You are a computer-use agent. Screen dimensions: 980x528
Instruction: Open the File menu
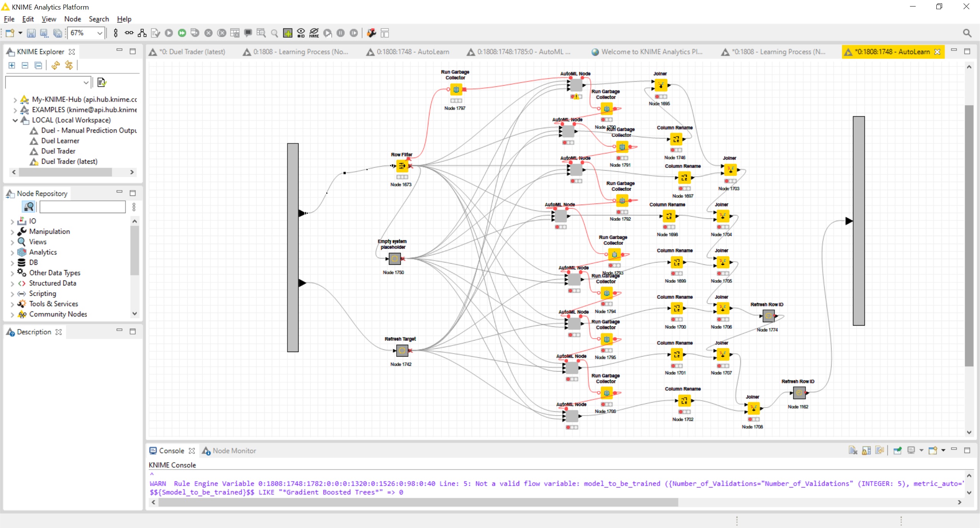[x=9, y=19]
